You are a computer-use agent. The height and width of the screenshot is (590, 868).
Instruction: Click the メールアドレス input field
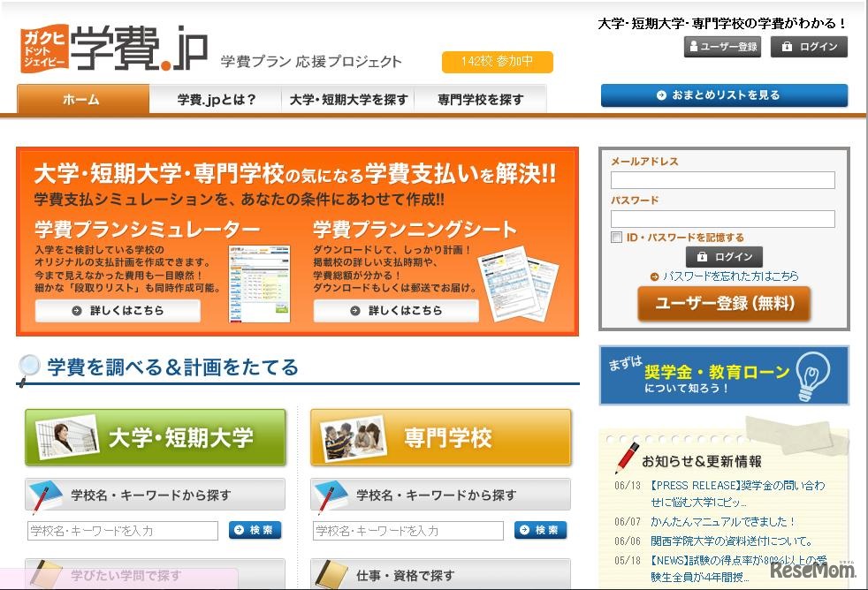[x=723, y=180]
